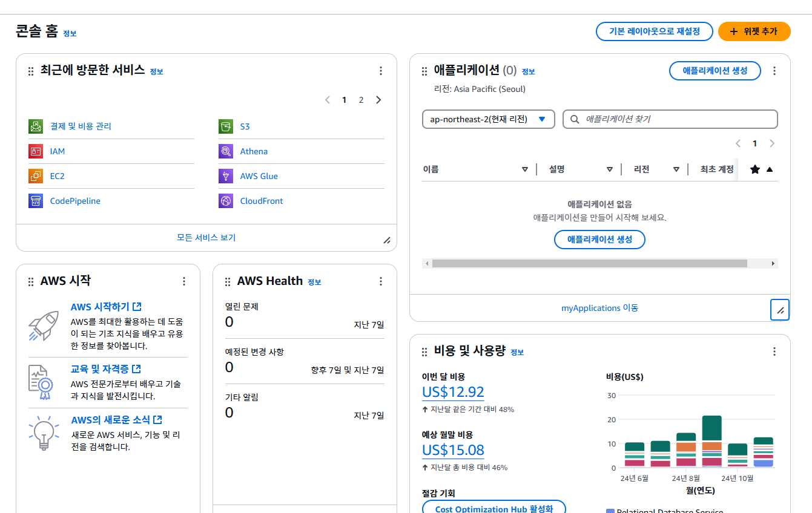Click the 위젯 추가 button

click(754, 31)
